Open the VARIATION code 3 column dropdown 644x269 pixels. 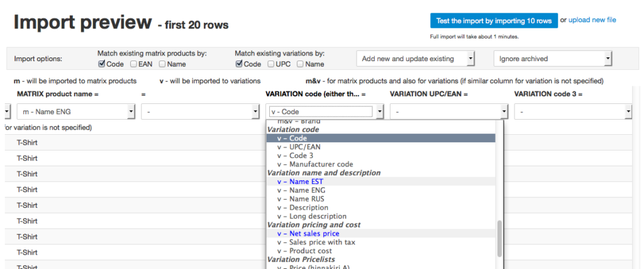pos(574,112)
